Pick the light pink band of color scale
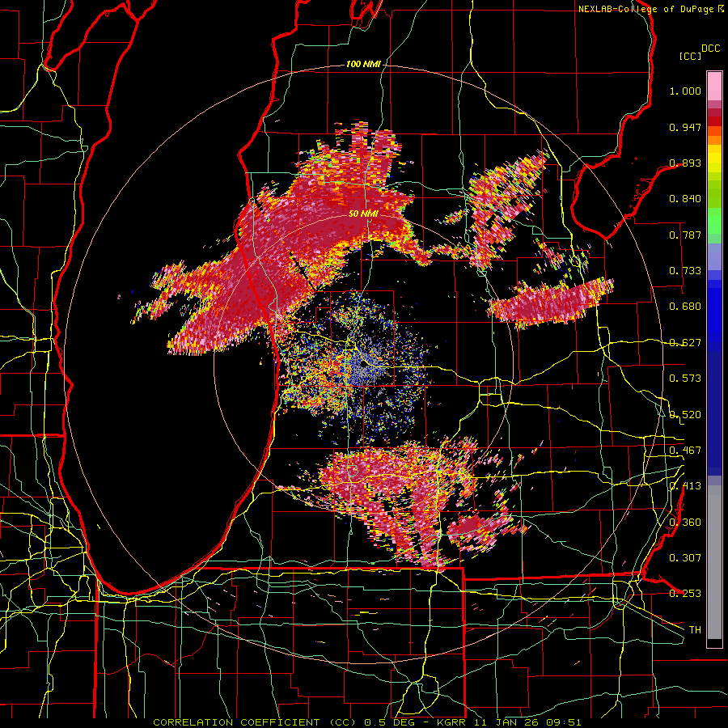Viewport: 728px width, 728px height. 714,86
